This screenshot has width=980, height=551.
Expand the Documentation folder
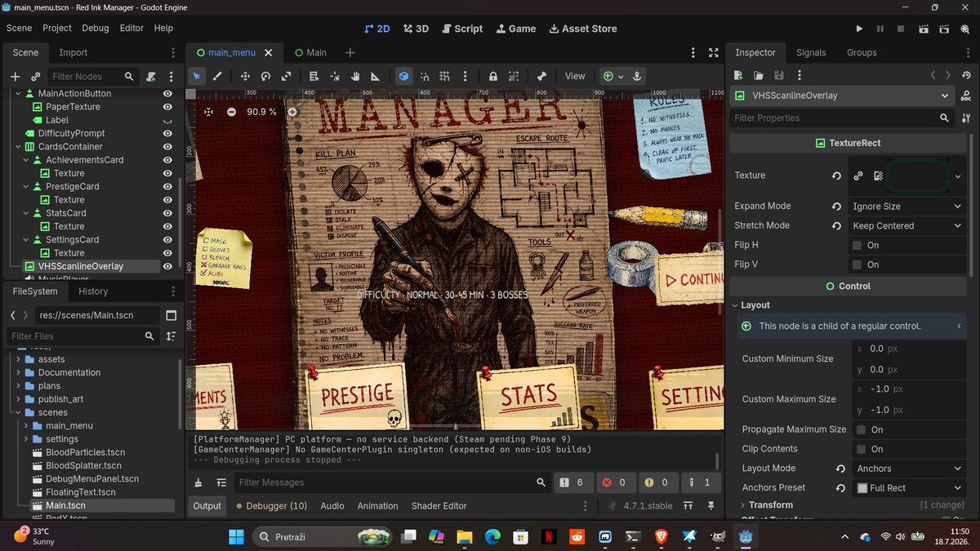[19, 372]
